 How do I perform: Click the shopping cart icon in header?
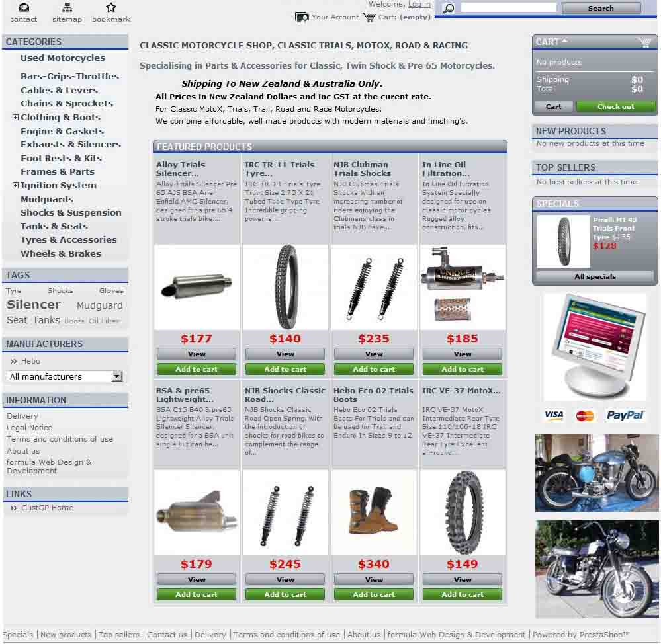tap(369, 17)
